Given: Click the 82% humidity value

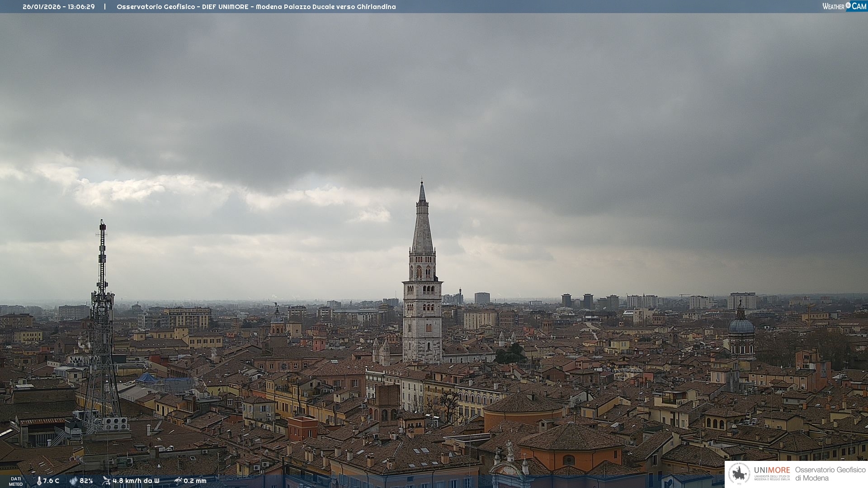Looking at the screenshot, I should [86, 481].
